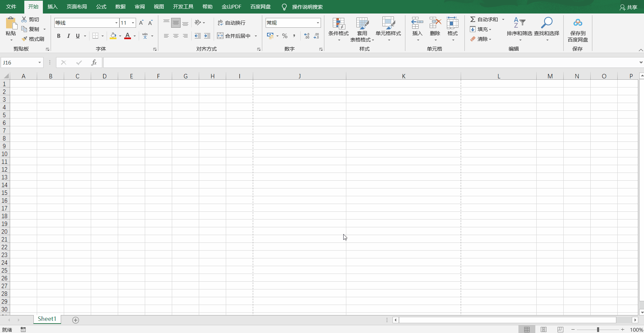Select the Sheet1 tab
The image size is (644, 333).
[x=47, y=319]
